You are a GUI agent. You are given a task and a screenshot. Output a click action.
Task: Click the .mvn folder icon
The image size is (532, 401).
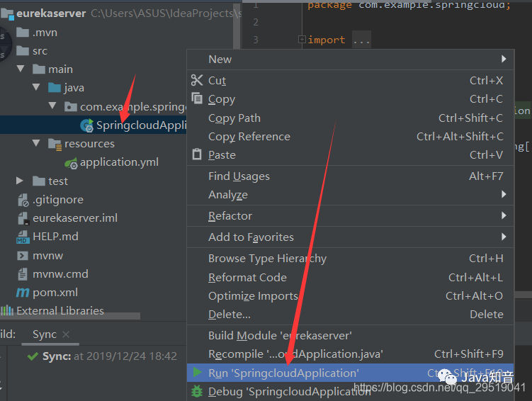(x=23, y=32)
